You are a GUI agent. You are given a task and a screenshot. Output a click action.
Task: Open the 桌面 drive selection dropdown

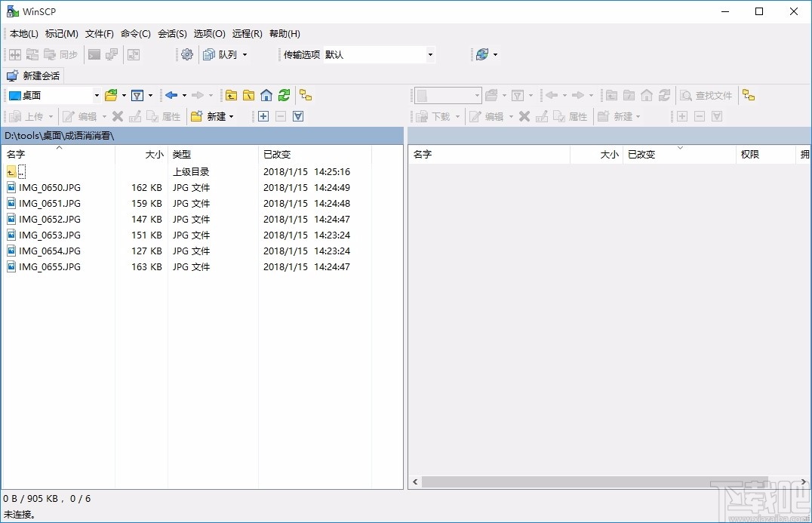pos(96,95)
